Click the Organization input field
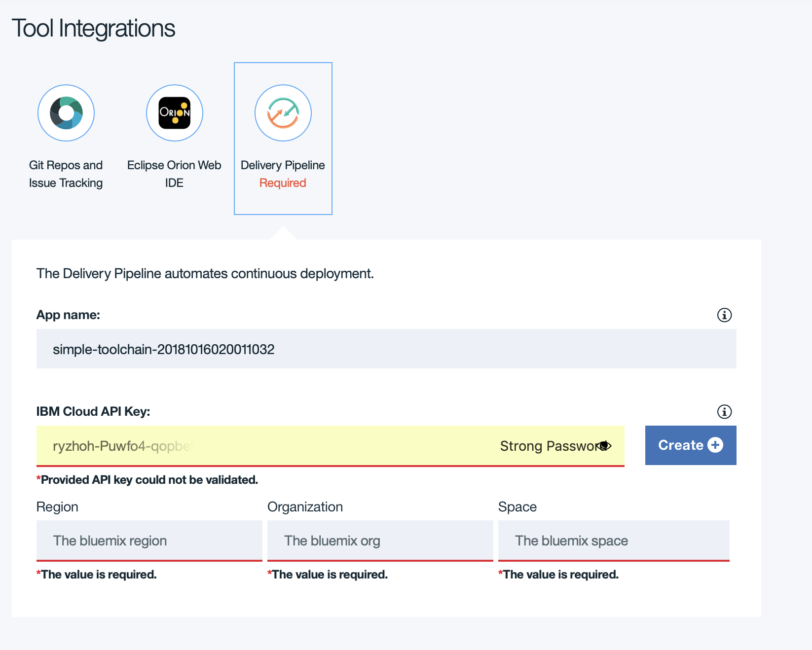Viewport: 812px width, 650px height. (x=380, y=541)
